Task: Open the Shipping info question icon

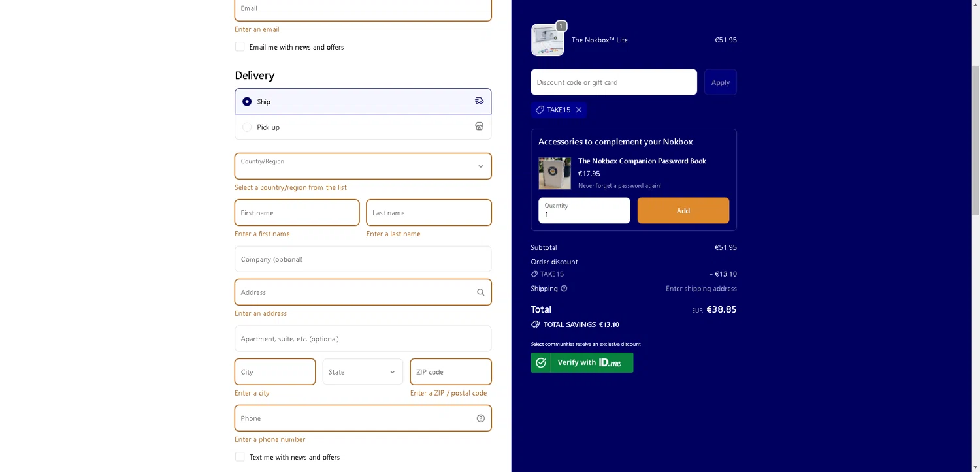Action: [x=564, y=289]
